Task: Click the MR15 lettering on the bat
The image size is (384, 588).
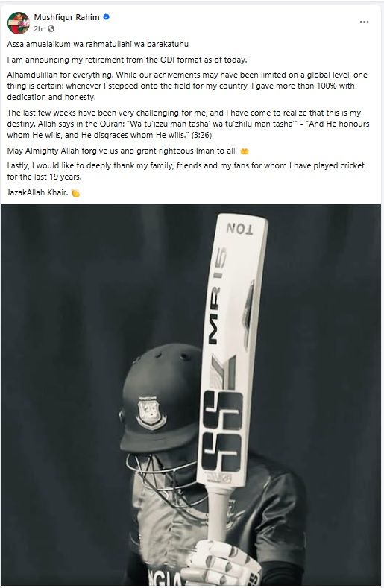Action: tap(217, 296)
